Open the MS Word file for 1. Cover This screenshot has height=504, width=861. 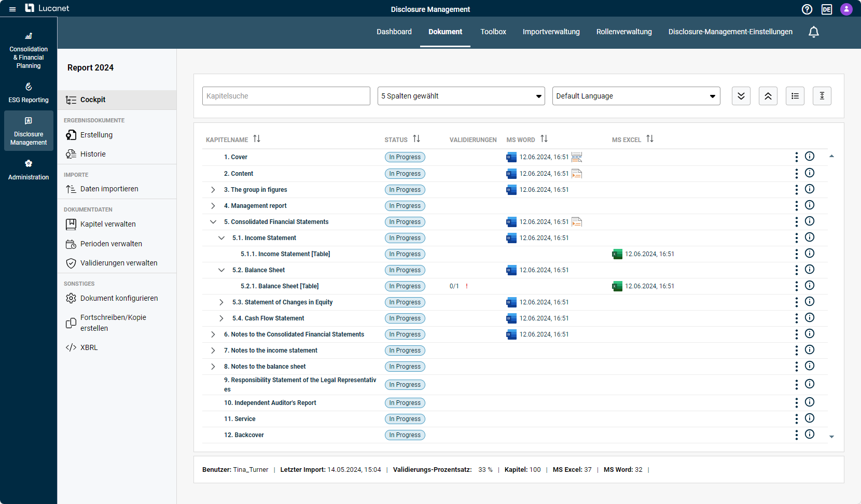[x=511, y=157]
